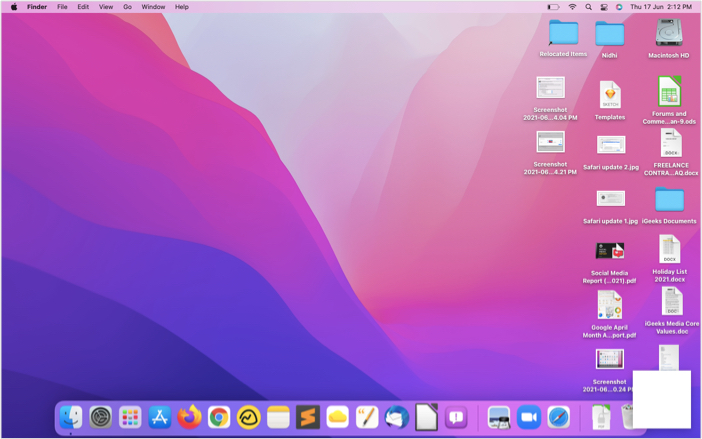The width and height of the screenshot is (702, 439).
Task: Open the App Store from the Dock
Action: pos(160,417)
